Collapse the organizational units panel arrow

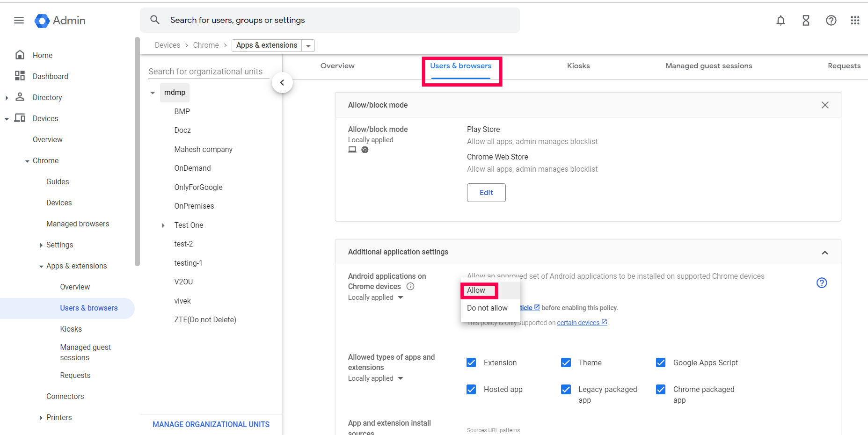click(x=282, y=83)
